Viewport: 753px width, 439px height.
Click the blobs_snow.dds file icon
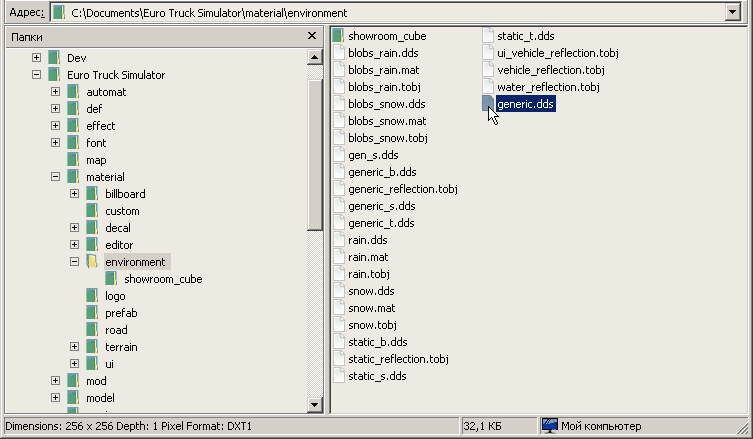click(339, 104)
